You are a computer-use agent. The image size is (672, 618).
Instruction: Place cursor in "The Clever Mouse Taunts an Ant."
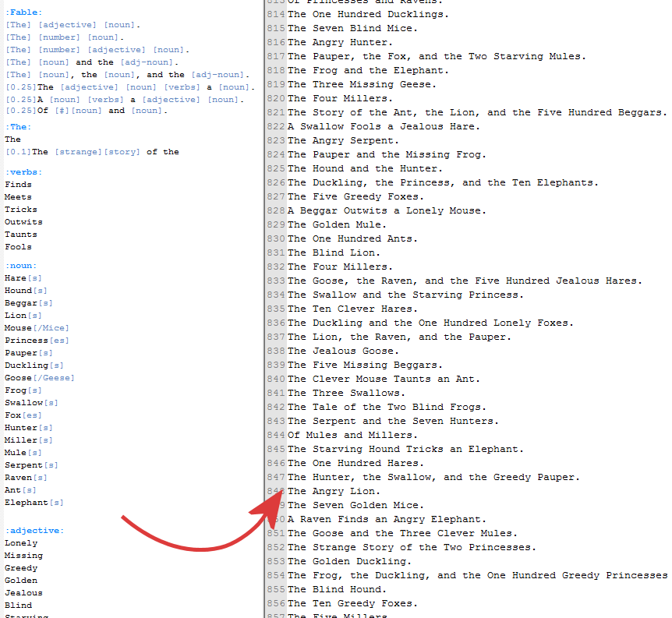coord(384,379)
